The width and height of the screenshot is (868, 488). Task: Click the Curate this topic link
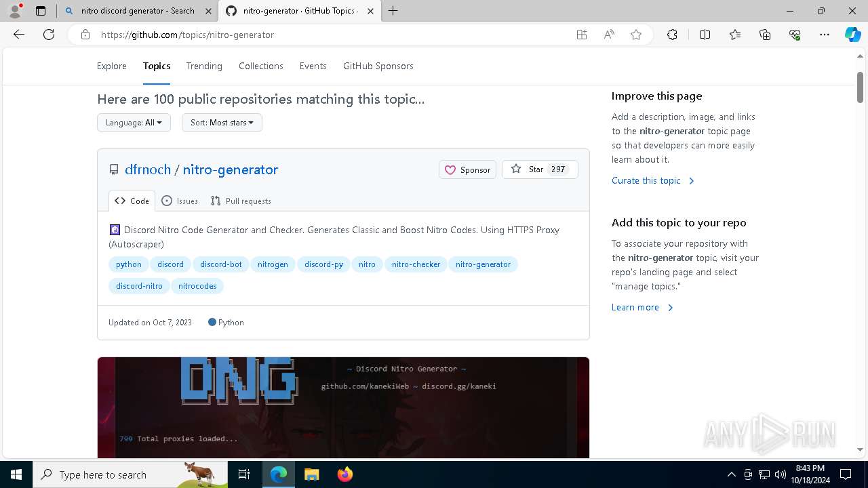pos(653,180)
